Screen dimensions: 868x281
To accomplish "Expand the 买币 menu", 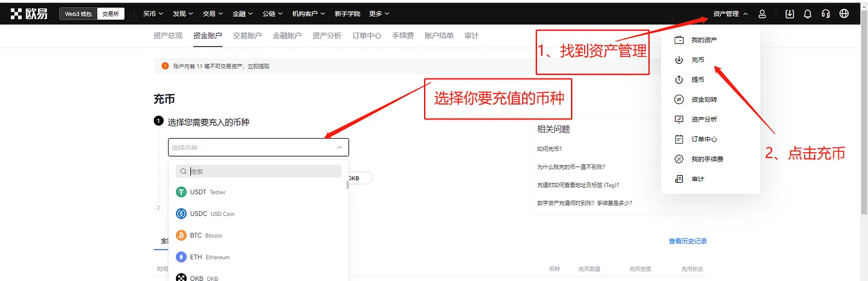I will [x=153, y=14].
